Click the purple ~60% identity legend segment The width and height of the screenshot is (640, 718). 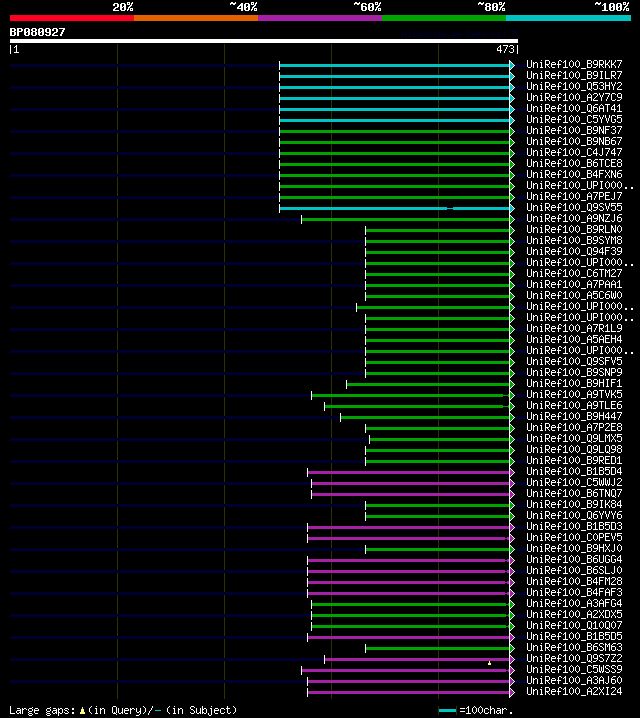[x=320, y=18]
